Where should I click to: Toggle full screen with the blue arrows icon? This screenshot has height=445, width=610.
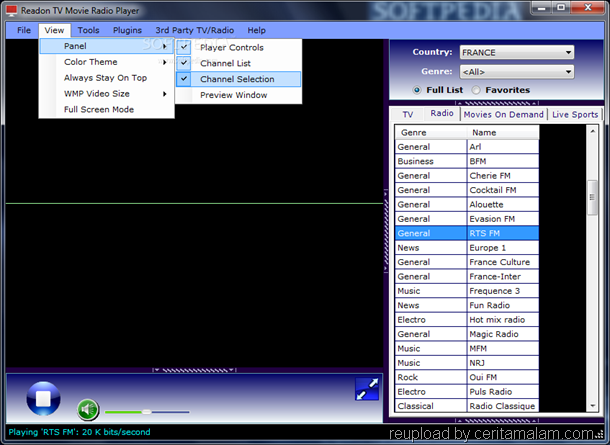coord(367,389)
